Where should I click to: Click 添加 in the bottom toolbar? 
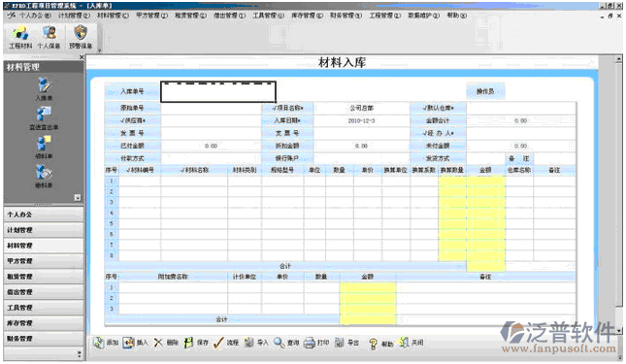[106, 343]
